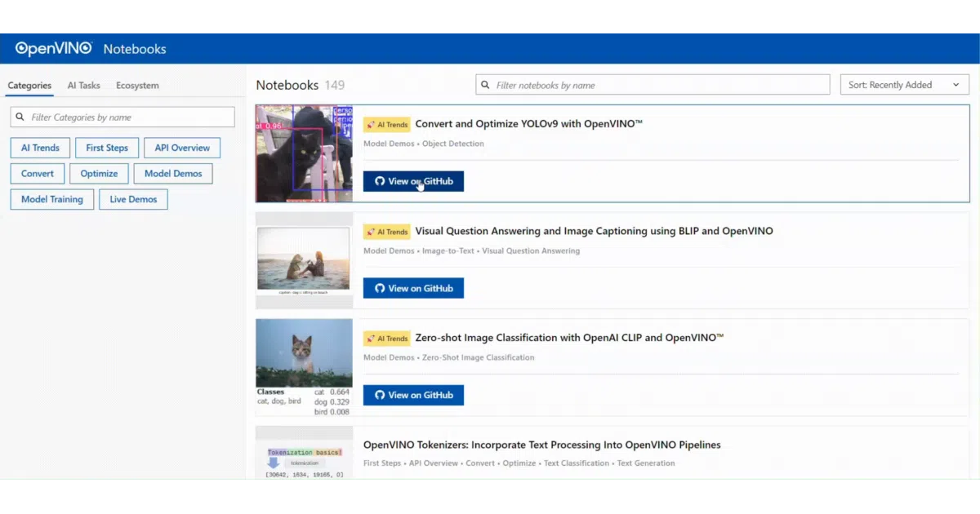The width and height of the screenshot is (980, 514).
Task: Click Filter Categories by name field
Action: pyautogui.click(x=122, y=117)
